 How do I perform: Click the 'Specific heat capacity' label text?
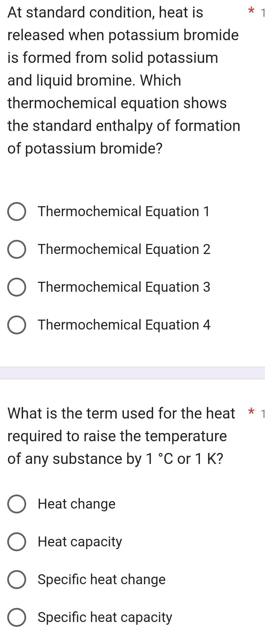pos(105,618)
